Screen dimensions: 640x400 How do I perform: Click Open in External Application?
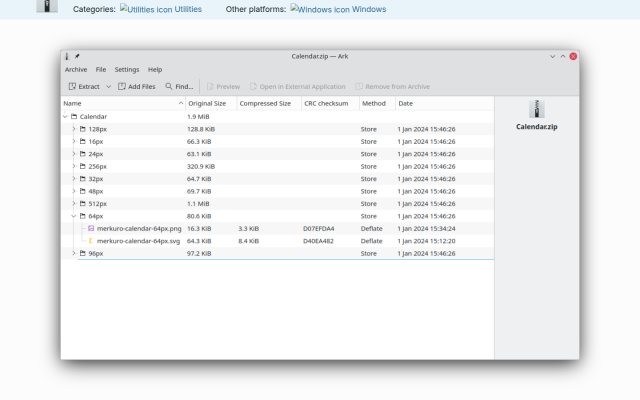(298, 87)
